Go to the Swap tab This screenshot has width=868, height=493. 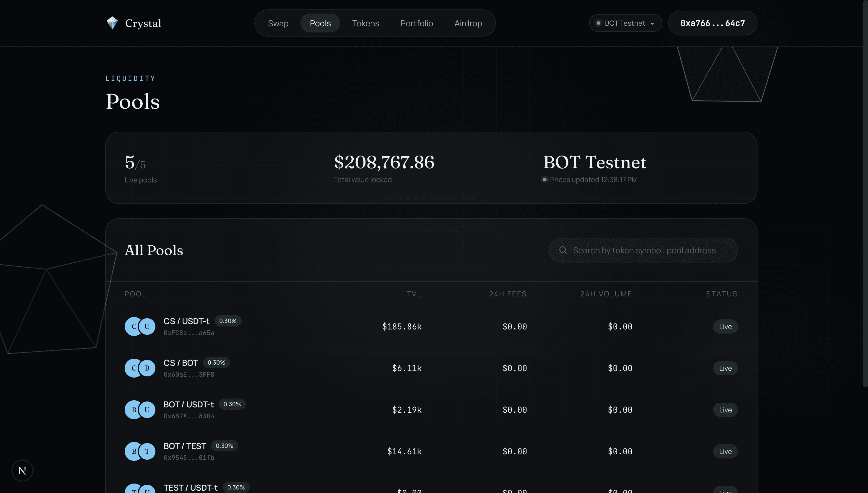(278, 23)
